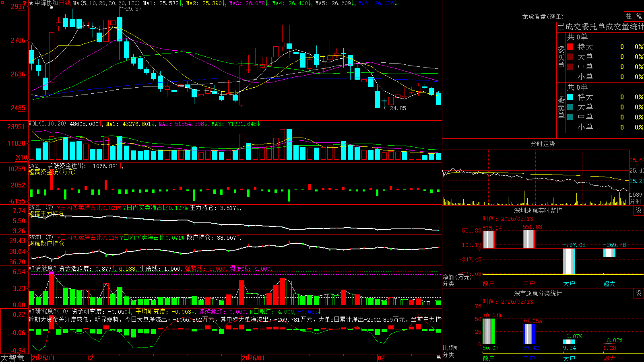Click the red 特大 buy-order color swatch
This screenshot has width=644, height=362.
(x=570, y=47)
